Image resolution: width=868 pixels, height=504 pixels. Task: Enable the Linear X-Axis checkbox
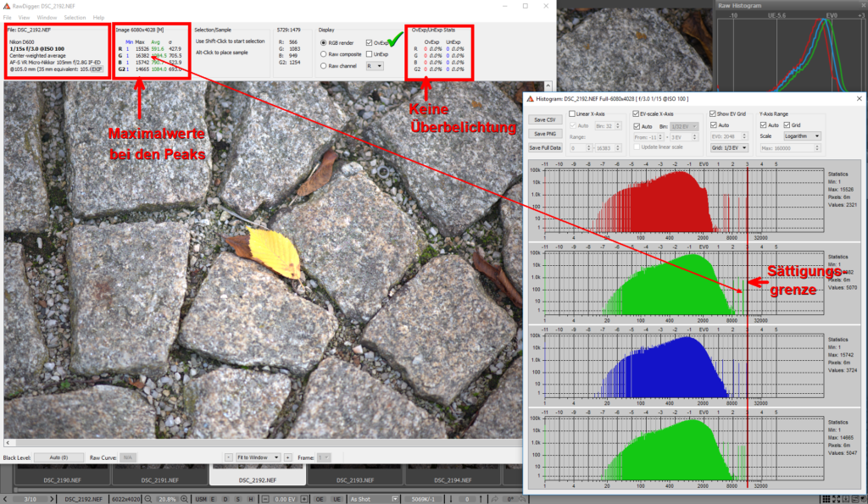(574, 114)
